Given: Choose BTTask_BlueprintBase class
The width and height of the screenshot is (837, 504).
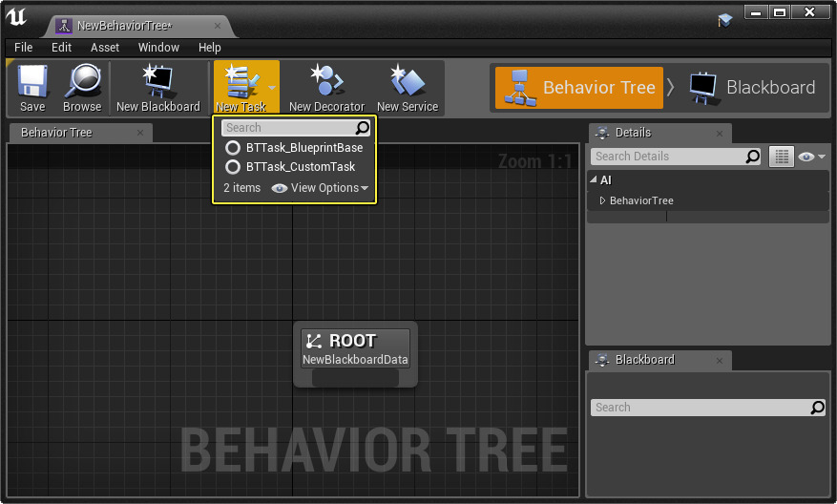Looking at the screenshot, I should coord(294,147).
